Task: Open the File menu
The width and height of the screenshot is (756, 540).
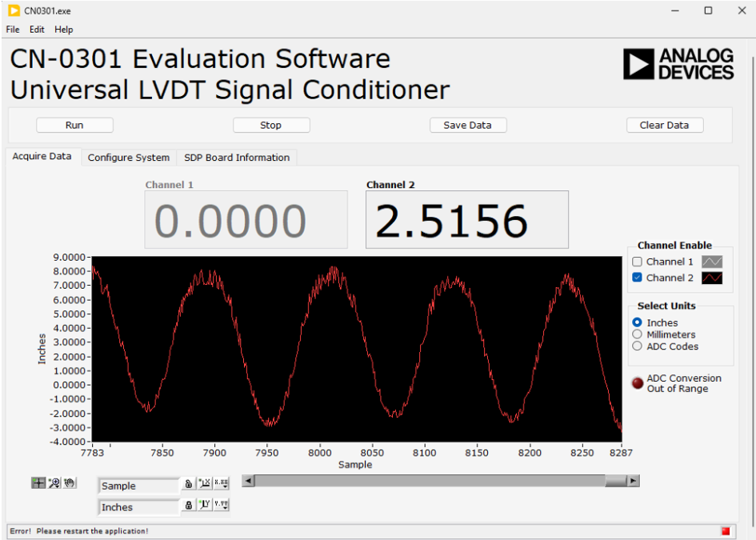Action: [13, 30]
